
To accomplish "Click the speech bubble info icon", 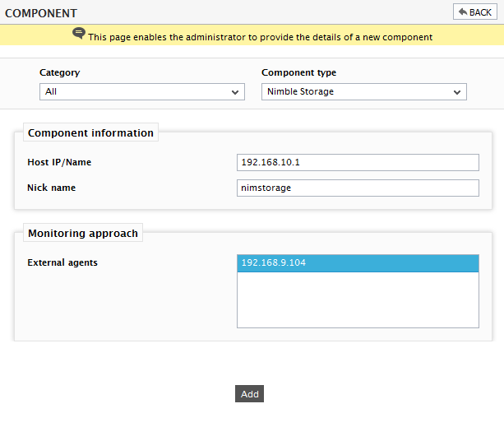I will click(x=79, y=34).
